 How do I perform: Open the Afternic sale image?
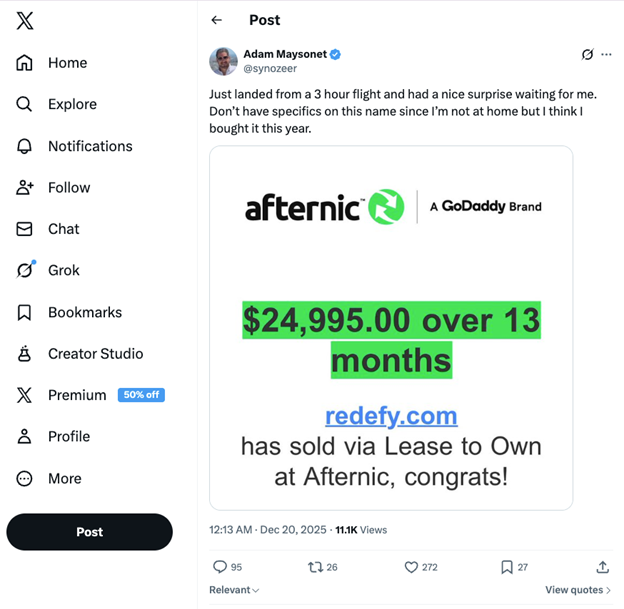coord(391,328)
